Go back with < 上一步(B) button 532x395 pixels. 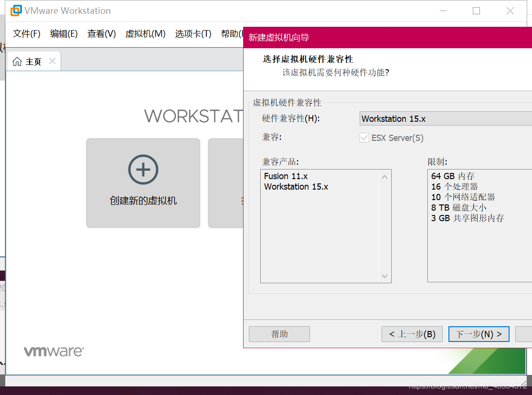(x=412, y=334)
